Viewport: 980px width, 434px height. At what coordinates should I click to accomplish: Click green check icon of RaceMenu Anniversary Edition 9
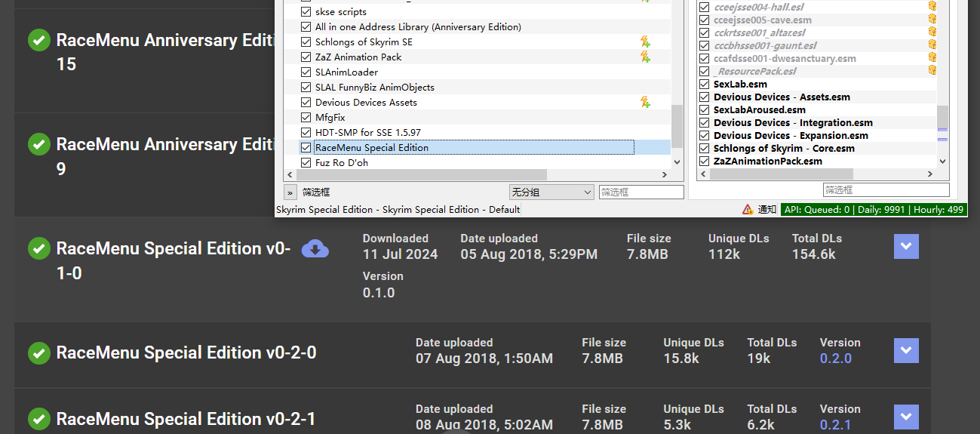pos(39,145)
